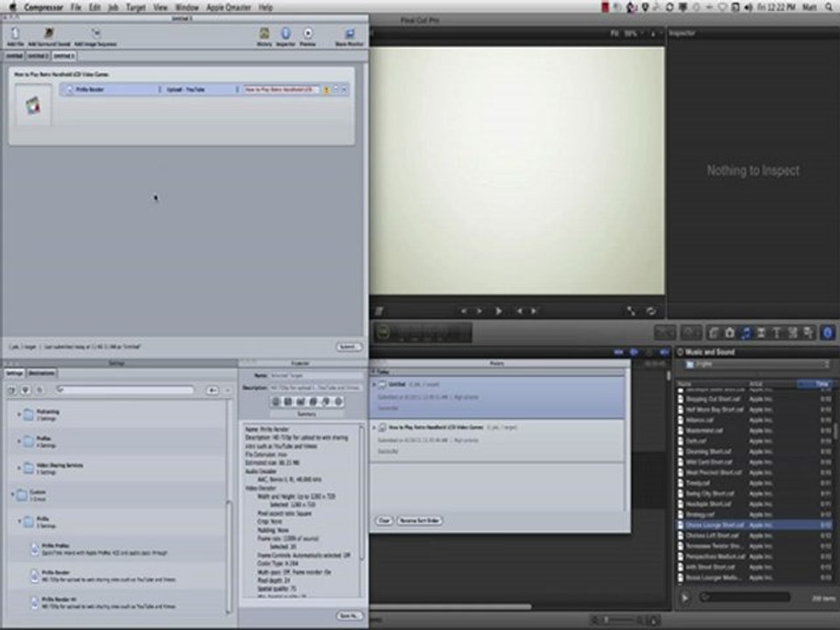
Task: Expand the Untitled batch in History
Action: [374, 385]
